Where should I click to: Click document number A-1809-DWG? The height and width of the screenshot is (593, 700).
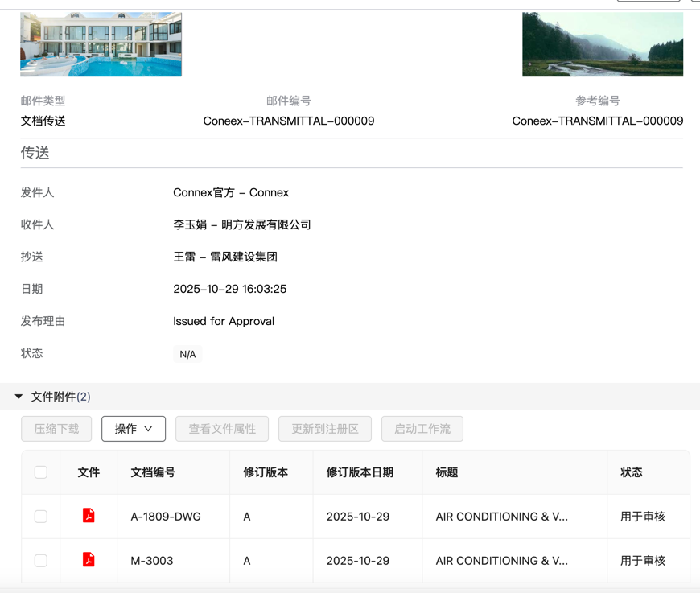click(x=166, y=517)
